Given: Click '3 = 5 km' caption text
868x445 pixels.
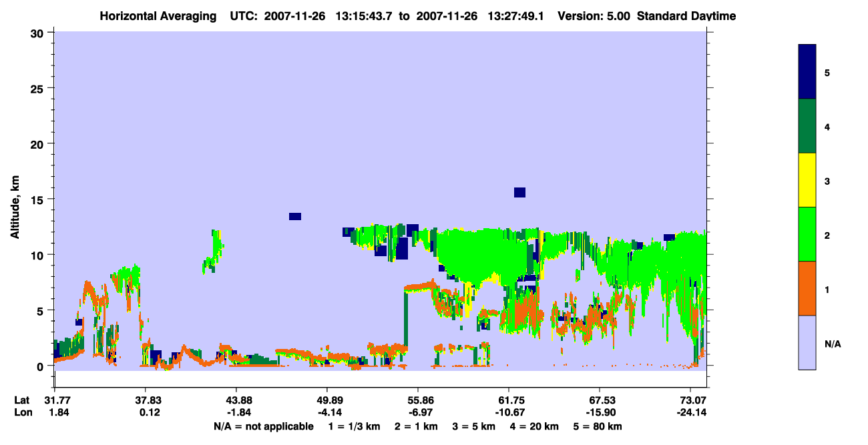Looking at the screenshot, I should [x=473, y=426].
